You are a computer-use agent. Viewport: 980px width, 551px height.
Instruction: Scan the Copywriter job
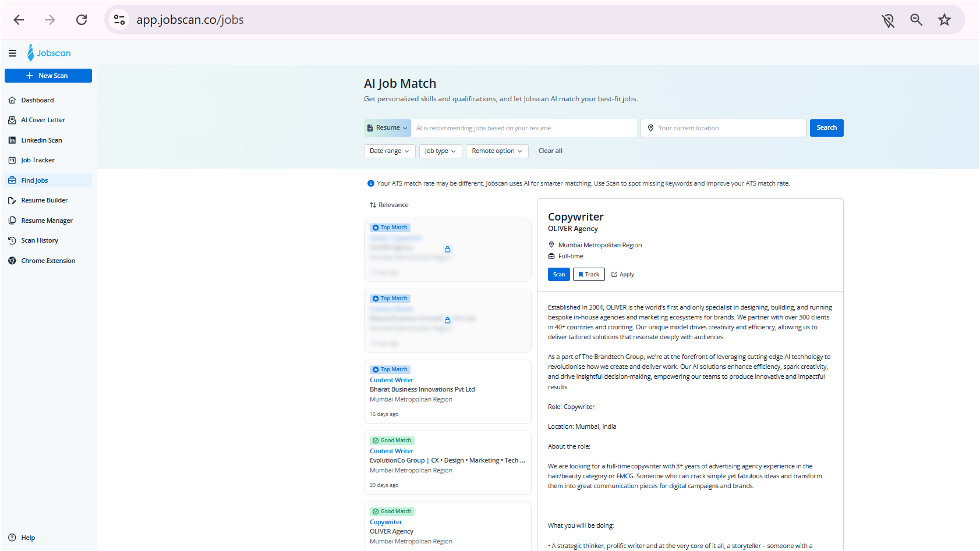559,275
